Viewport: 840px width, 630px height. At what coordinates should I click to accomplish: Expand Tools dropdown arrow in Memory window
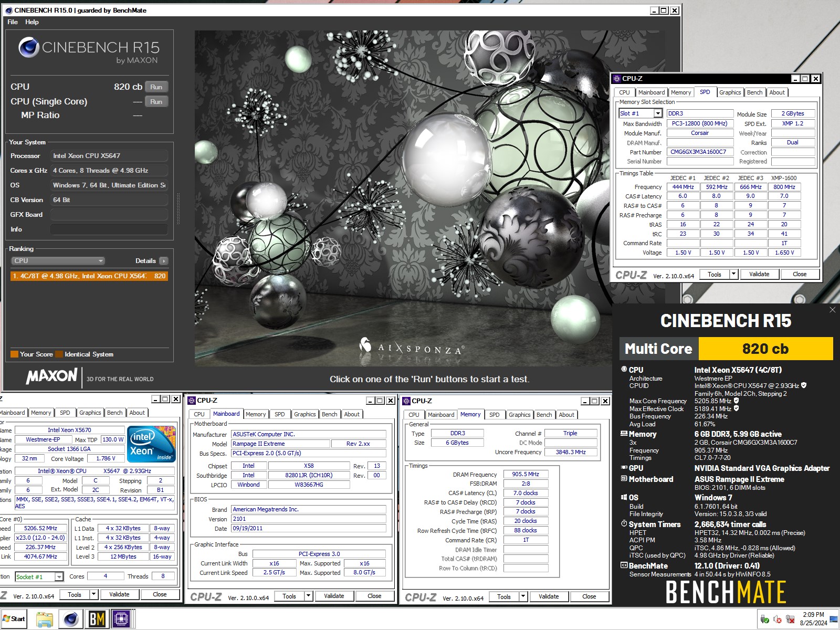[x=523, y=596]
